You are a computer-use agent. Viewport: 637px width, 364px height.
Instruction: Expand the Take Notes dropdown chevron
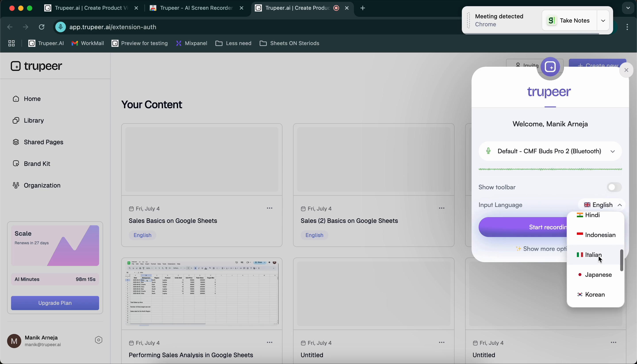pos(603,21)
